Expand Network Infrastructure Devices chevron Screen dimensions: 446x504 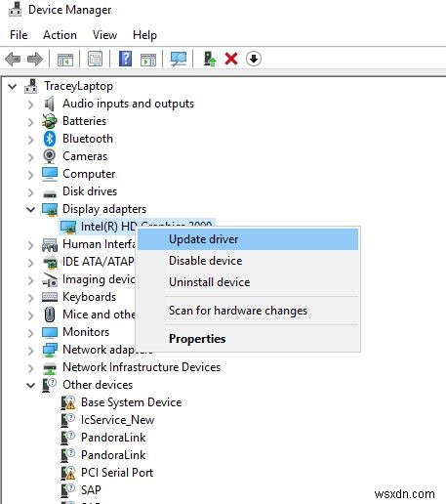(30, 368)
